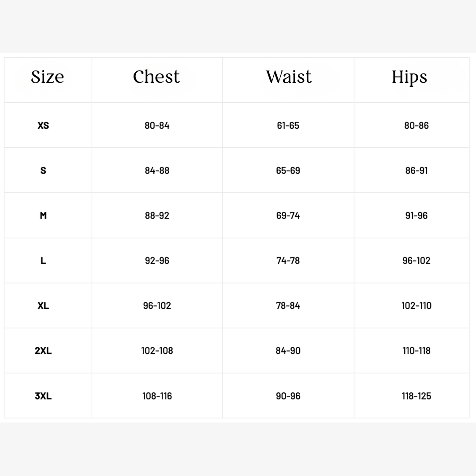
Task: Select the XS size row label
Action: [43, 126]
